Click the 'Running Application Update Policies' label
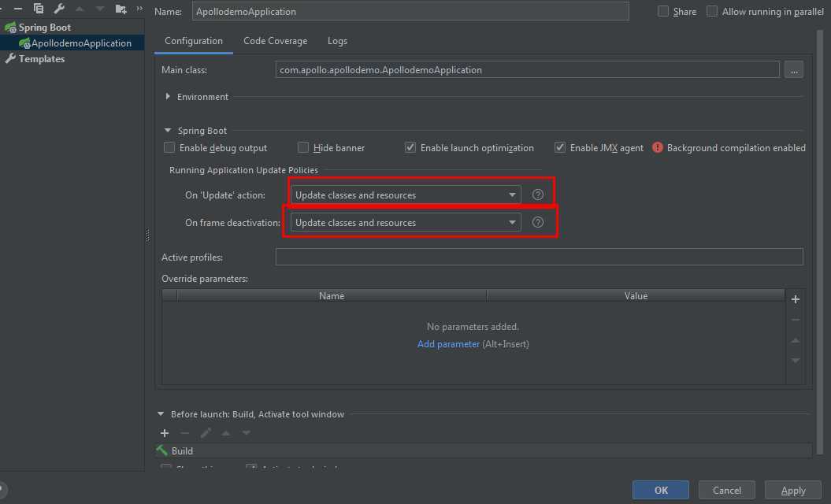831x504 pixels. click(244, 169)
